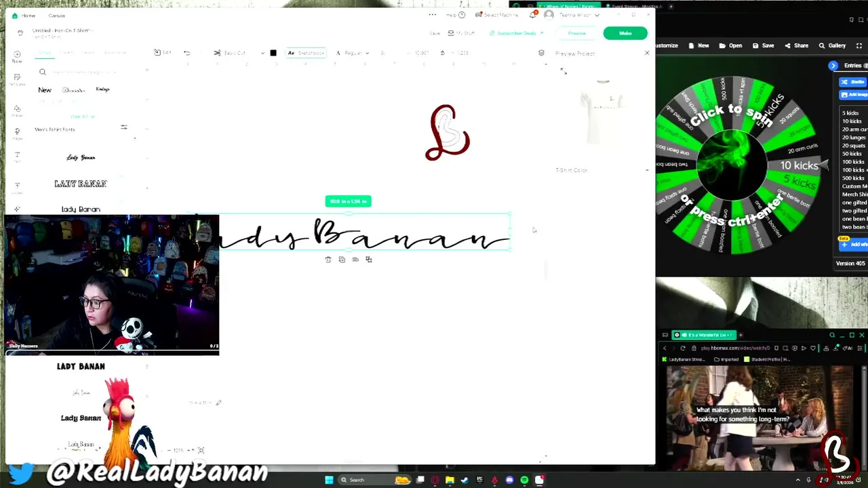
Task: Open Subscriber Deals link
Action: click(517, 33)
